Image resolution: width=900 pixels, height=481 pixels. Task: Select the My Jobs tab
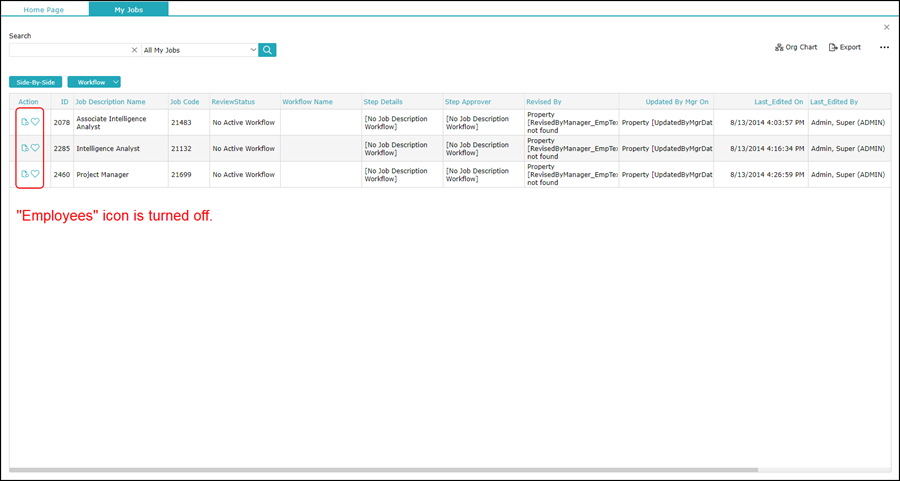[128, 9]
